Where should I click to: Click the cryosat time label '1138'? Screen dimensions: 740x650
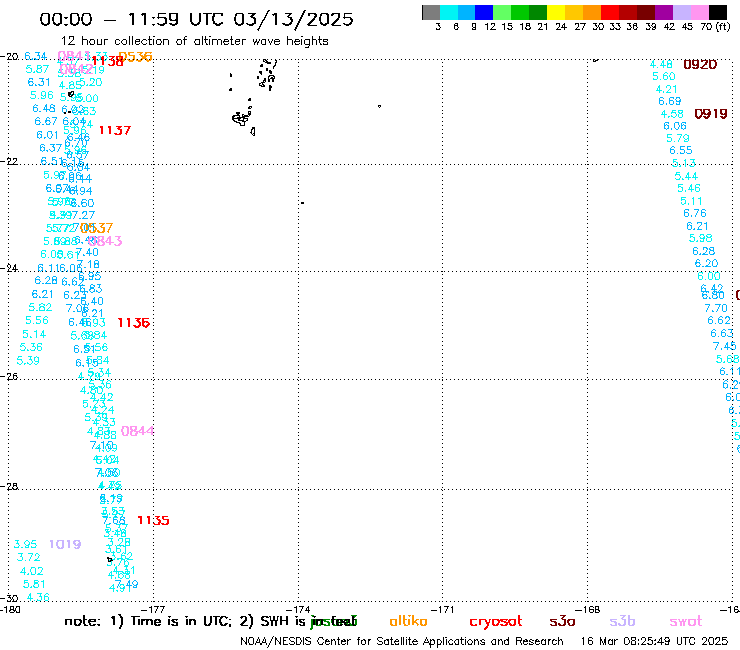(107, 61)
